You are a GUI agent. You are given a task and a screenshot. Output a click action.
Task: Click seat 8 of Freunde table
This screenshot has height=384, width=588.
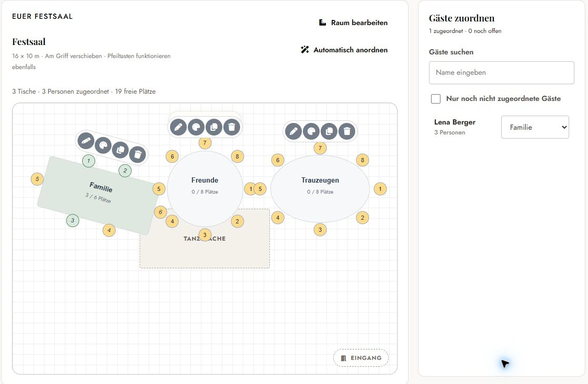(x=237, y=156)
